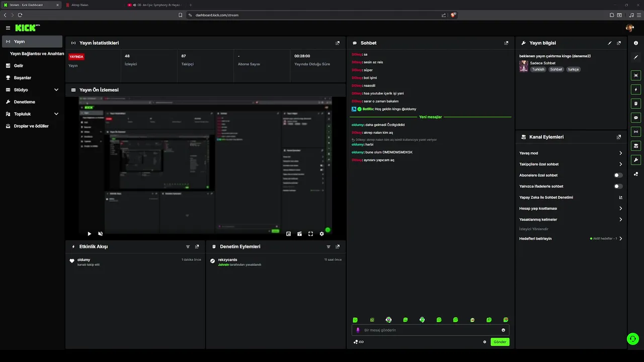Click the browser address bar
This screenshot has width=644, height=362.
click(317, 15)
